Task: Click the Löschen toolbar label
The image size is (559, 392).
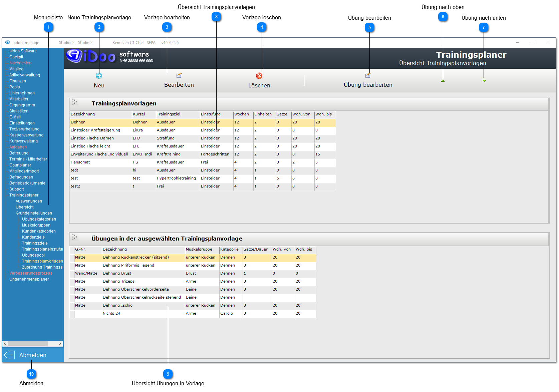Action: point(259,85)
